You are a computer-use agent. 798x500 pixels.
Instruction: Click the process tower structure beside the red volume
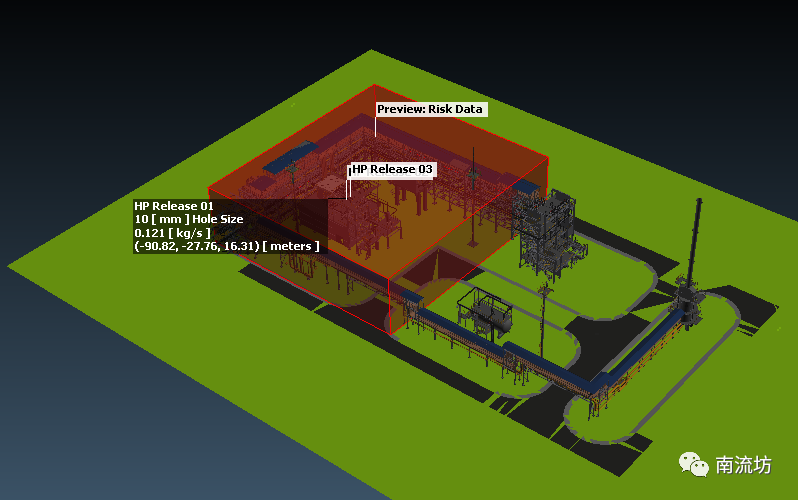[x=550, y=234]
